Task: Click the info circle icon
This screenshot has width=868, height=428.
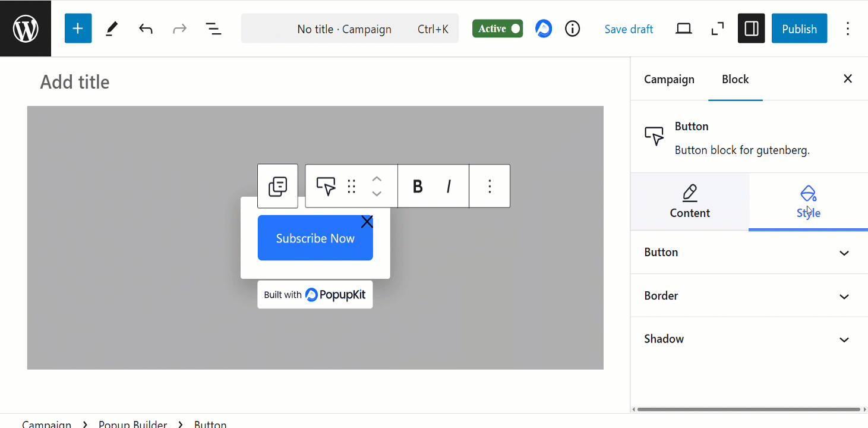Action: pos(572,29)
